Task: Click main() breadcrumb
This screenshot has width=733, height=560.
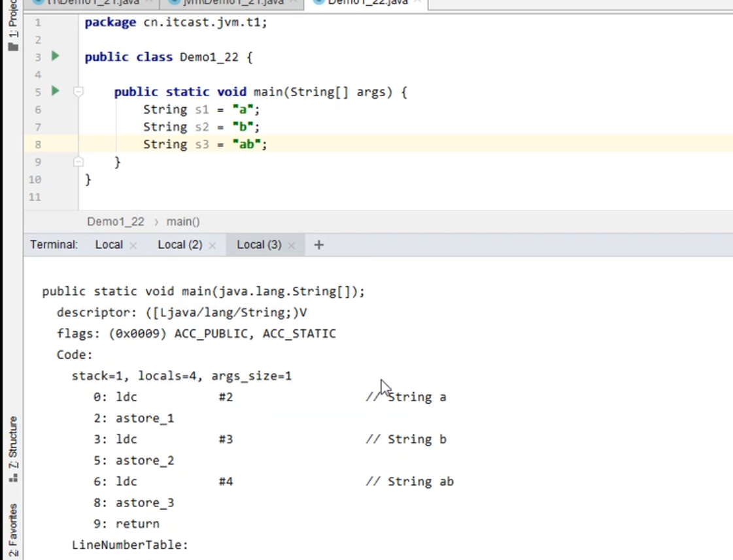Action: [183, 222]
